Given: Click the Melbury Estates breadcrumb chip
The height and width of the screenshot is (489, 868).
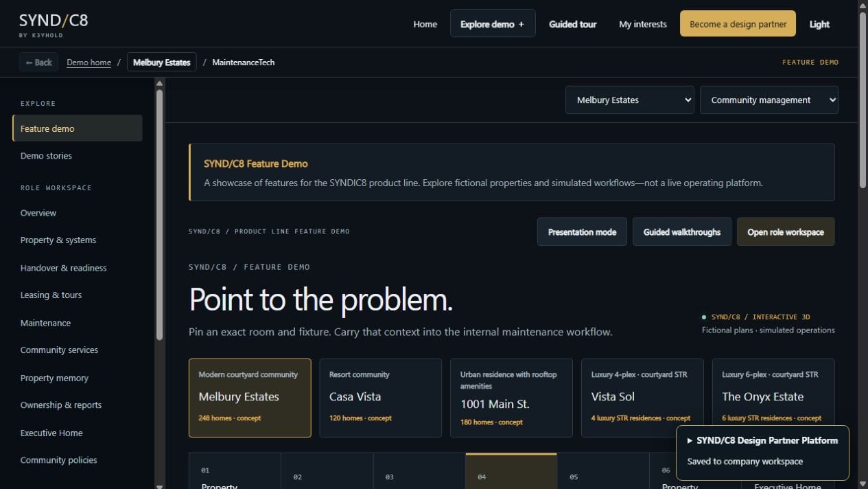Looking at the screenshot, I should click(x=162, y=62).
